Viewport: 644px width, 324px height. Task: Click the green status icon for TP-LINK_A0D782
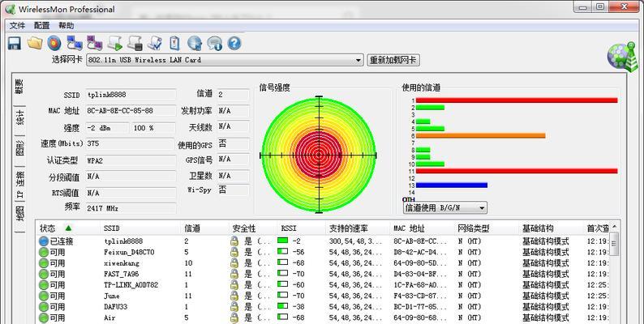click(44, 285)
